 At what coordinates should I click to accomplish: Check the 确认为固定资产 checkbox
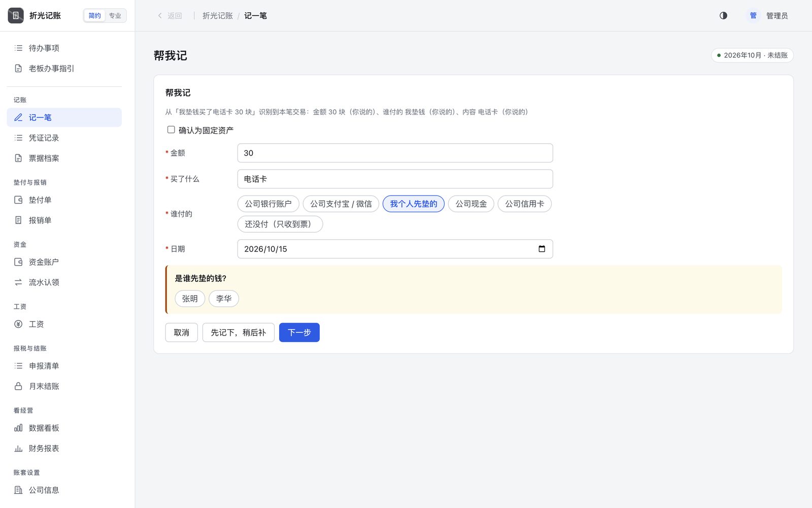click(x=171, y=130)
